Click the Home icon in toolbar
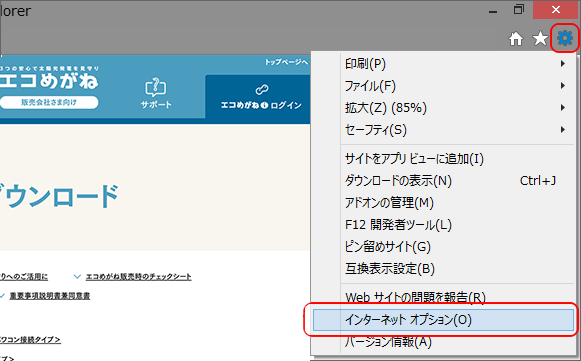 tap(516, 39)
